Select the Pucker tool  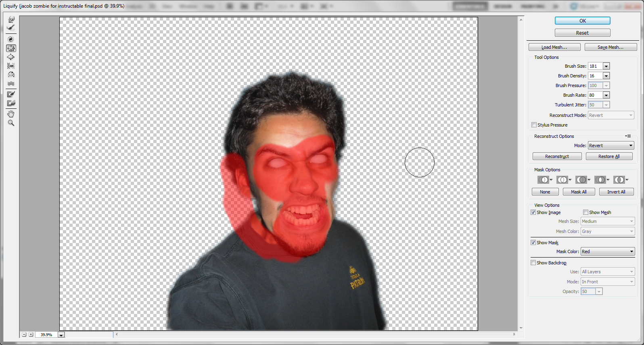point(11,48)
